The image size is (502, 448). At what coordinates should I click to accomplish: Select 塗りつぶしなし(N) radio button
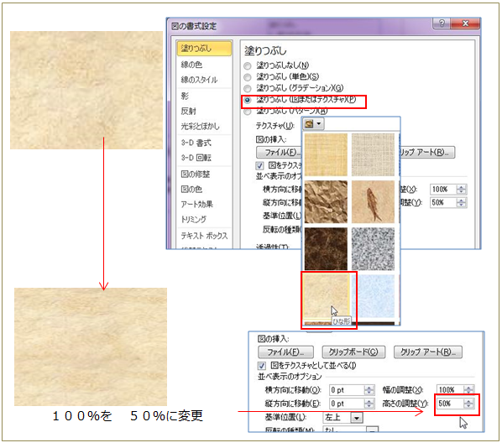[247, 66]
